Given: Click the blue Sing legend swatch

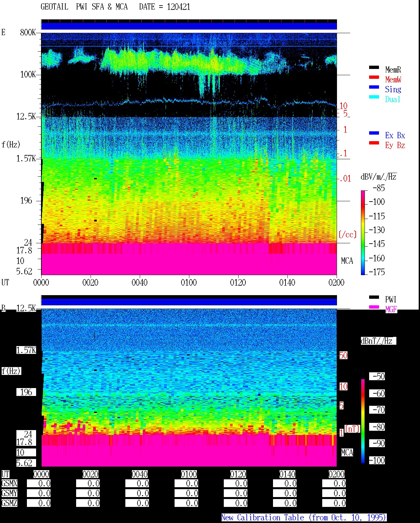Looking at the screenshot, I should click(x=374, y=87).
